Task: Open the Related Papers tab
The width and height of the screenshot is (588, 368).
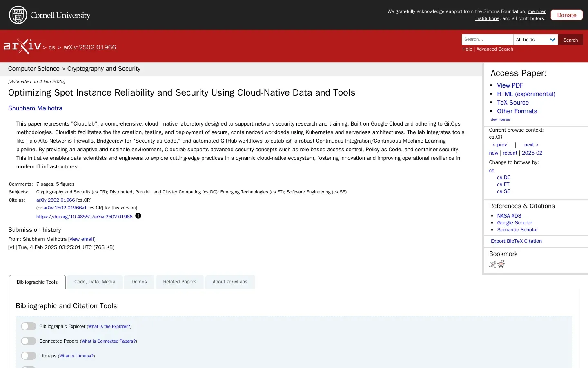Action: (180, 282)
